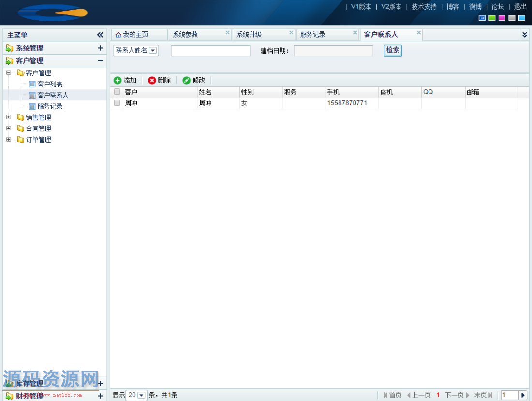
Task: Click the 建档日期 date input field
Action: (333, 51)
